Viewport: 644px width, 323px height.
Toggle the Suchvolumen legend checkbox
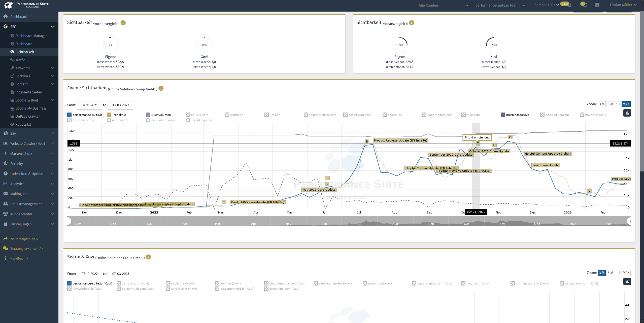click(148, 115)
